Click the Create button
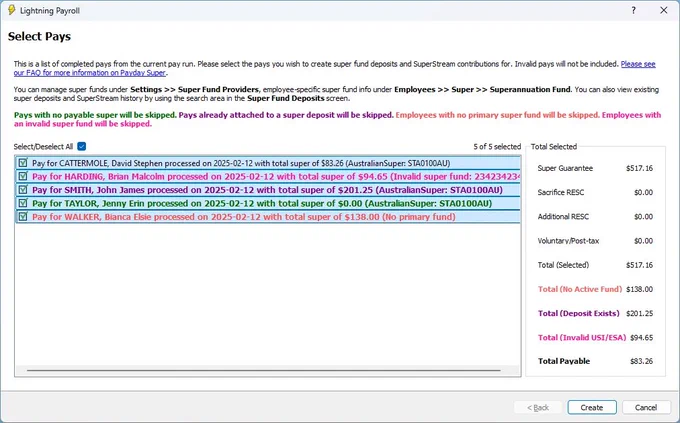Viewport: 680px width, 423px height. coord(592,407)
